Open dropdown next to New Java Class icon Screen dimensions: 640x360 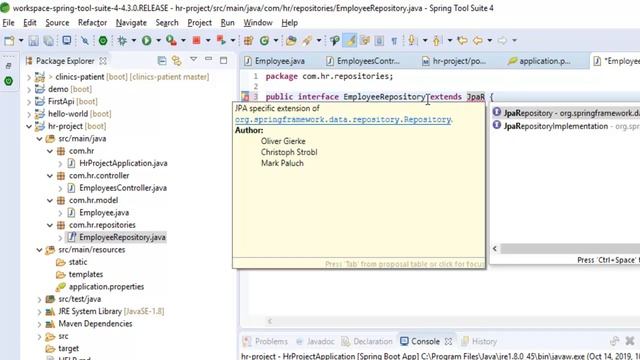[x=276, y=40]
